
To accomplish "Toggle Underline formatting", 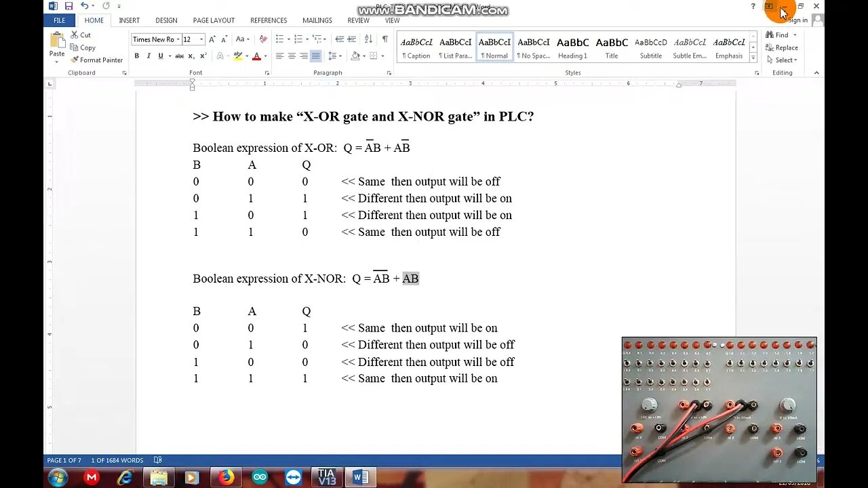I will click(161, 56).
